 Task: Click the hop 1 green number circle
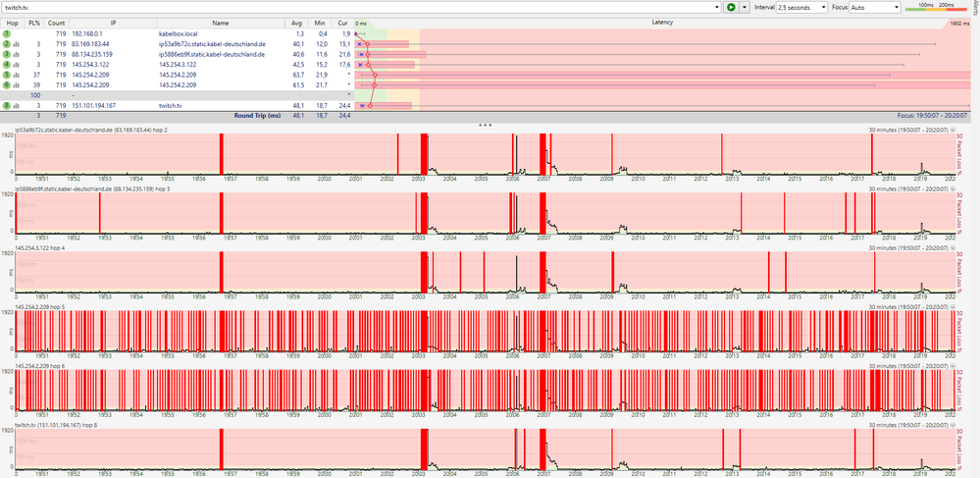pyautogui.click(x=6, y=33)
